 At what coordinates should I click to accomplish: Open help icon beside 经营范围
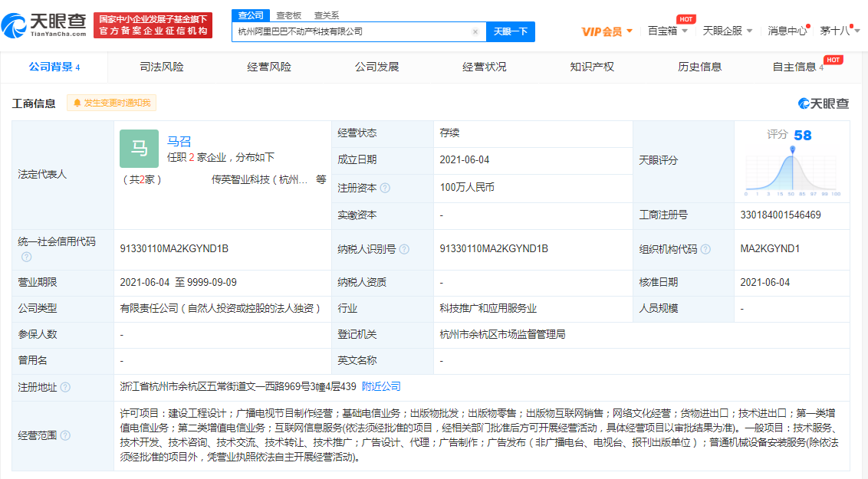65,435
